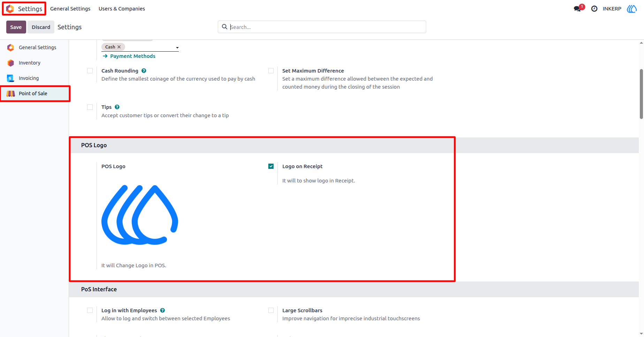
Task: Follow the Payment Methods link
Action: click(129, 56)
